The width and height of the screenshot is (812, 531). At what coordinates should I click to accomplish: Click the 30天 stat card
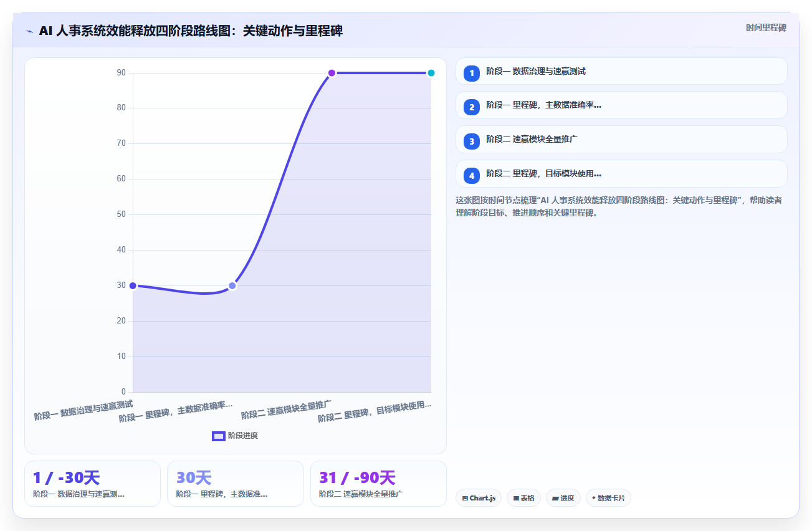point(236,484)
